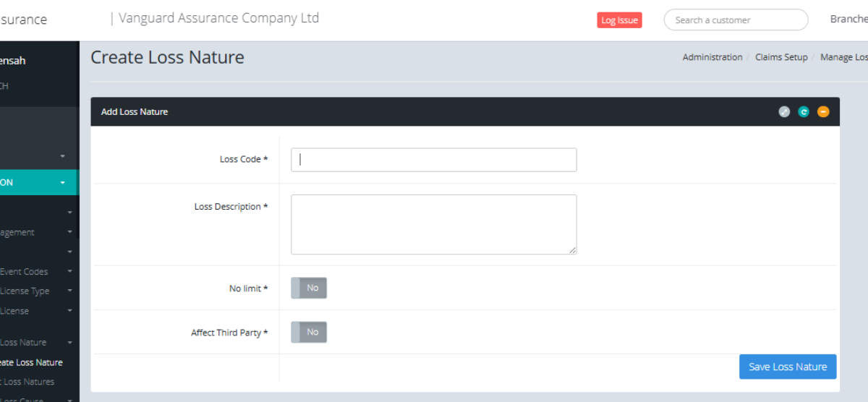The image size is (868, 402).
Task: Click the red Log Issue button
Action: (x=619, y=20)
